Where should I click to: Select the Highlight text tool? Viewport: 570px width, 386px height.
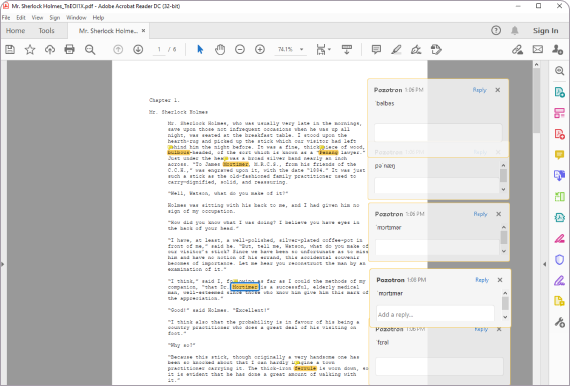396,49
